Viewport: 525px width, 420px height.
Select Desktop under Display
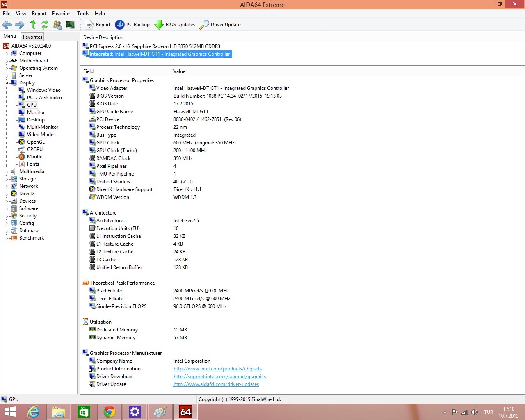(36, 120)
